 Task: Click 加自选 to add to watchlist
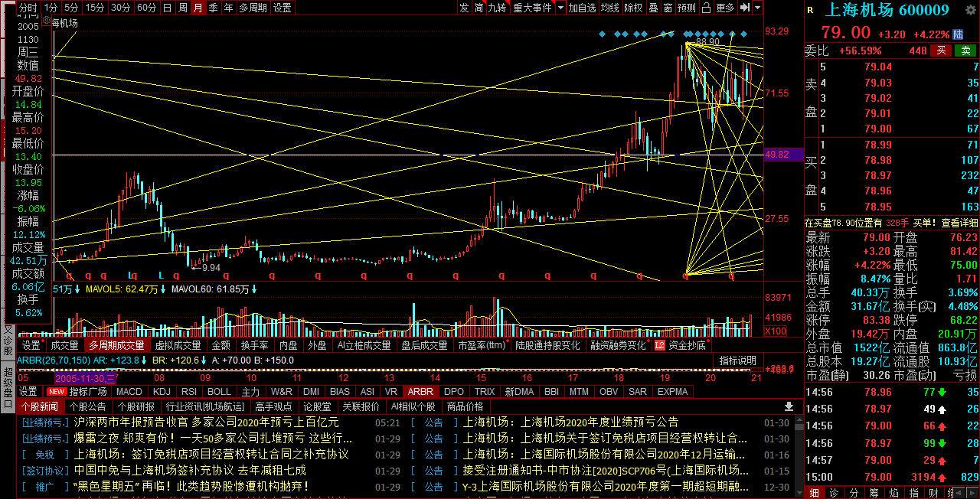point(582,8)
